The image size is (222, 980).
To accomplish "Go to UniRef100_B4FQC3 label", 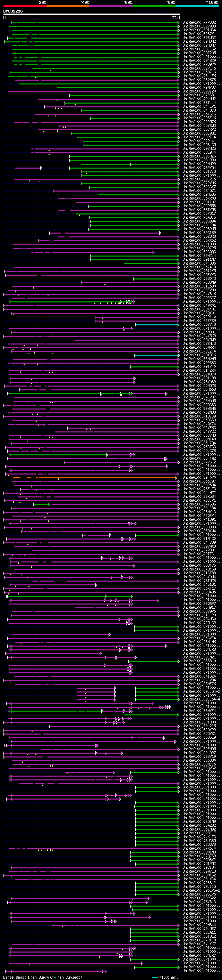I will [x=199, y=110].
